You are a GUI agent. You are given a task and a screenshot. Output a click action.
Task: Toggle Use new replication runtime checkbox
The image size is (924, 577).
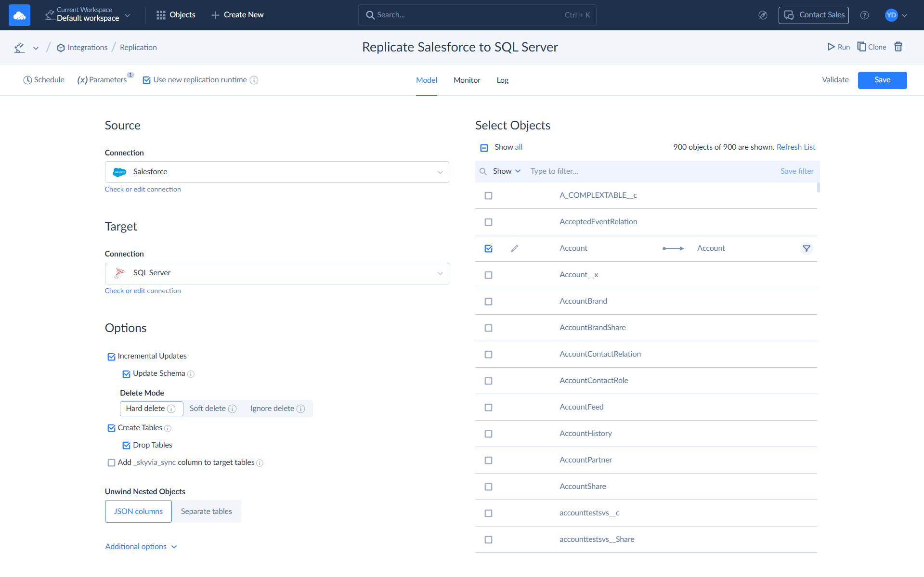pos(147,80)
